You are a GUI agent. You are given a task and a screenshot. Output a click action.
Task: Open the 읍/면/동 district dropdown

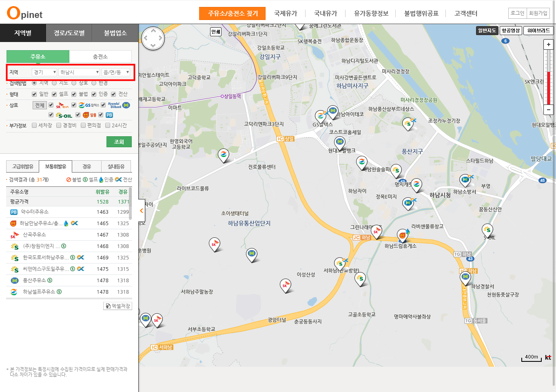click(x=116, y=72)
